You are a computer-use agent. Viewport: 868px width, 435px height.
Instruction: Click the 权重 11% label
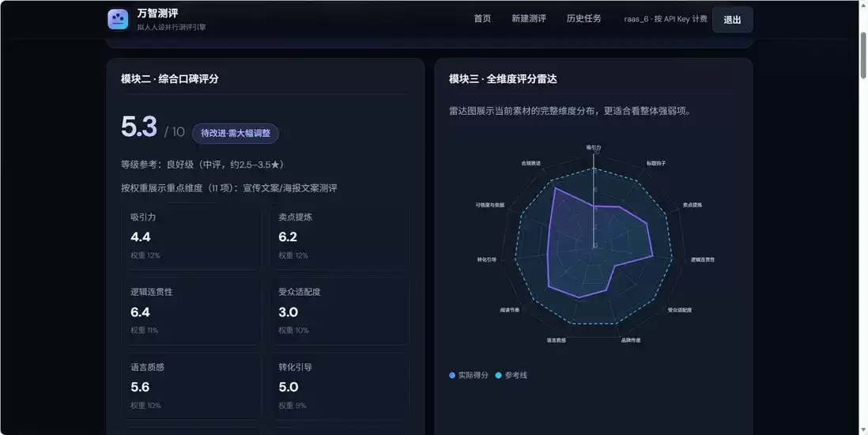(144, 331)
